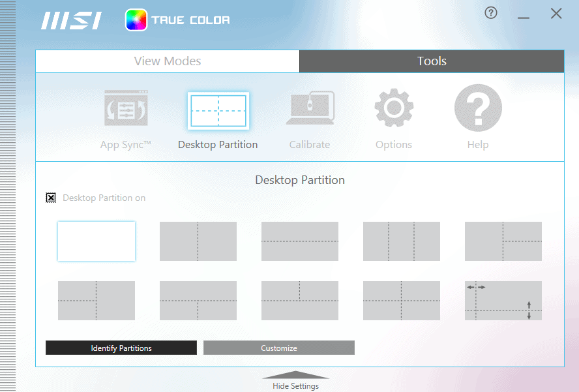The image size is (579, 392).
Task: Click the True Color rainbow logo
Action: 136,20
